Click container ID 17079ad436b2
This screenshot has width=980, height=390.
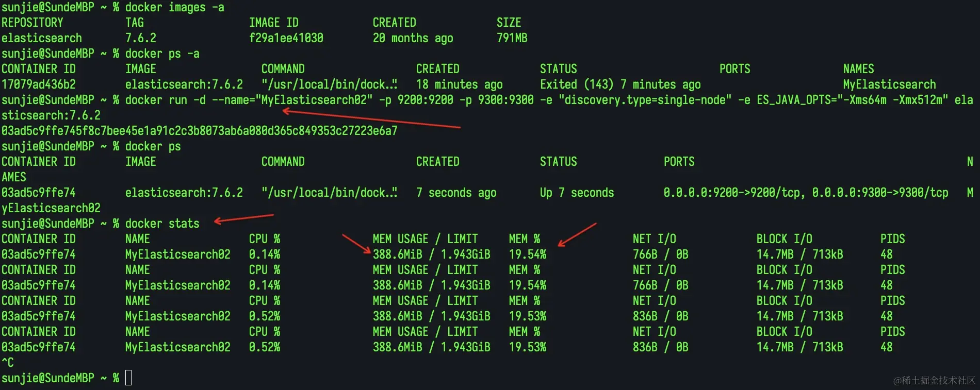point(38,84)
